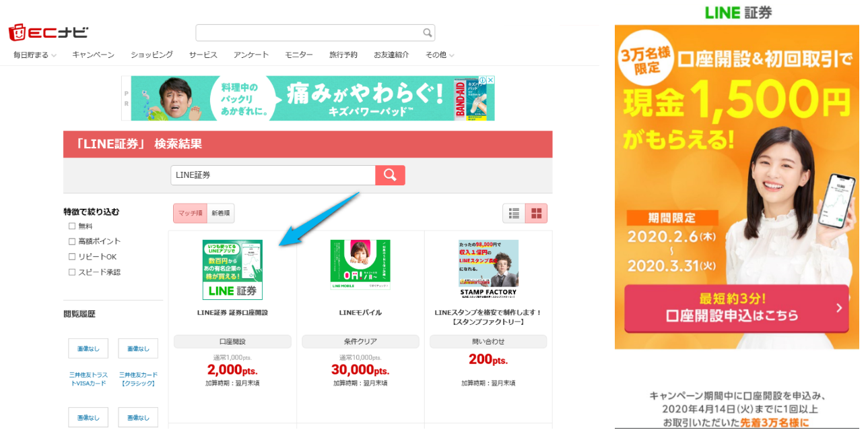Click the 口座開設申込はこちら button in LINE証券 ad
This screenshot has height=432, width=868.
click(737, 309)
